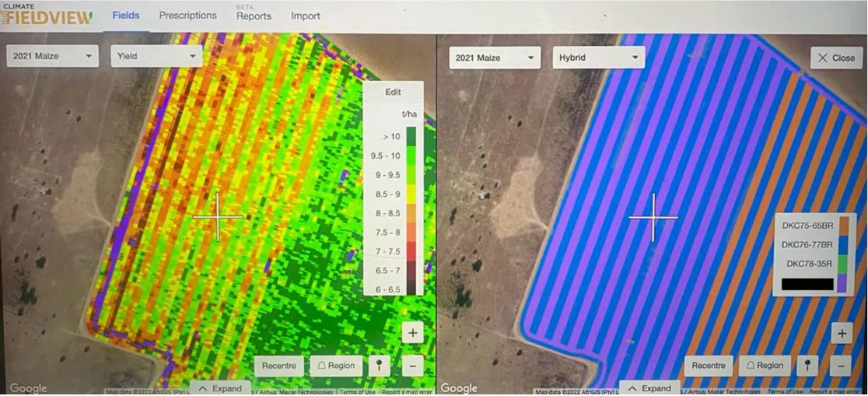868x396 pixels.
Task: Go to the Import tab
Action: coord(305,16)
